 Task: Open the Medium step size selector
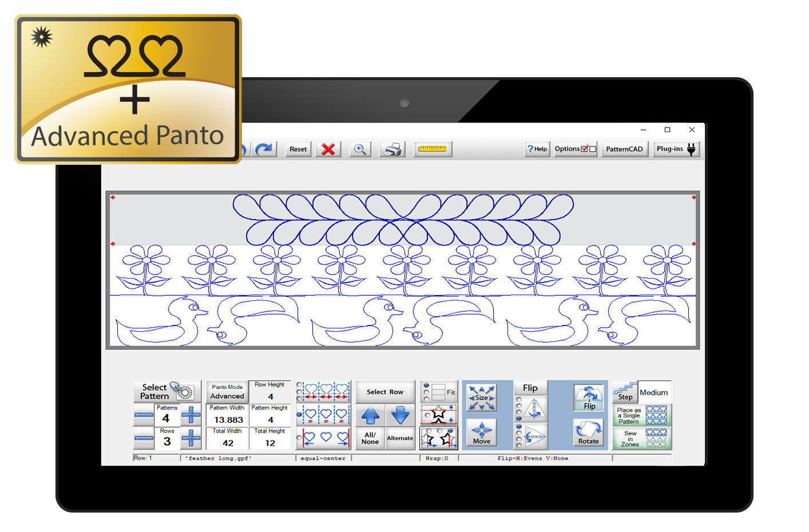(x=654, y=392)
